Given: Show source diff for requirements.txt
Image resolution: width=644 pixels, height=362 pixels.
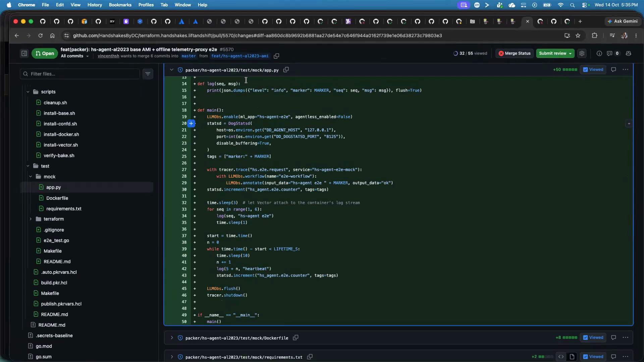Looking at the screenshot, I should point(561,357).
